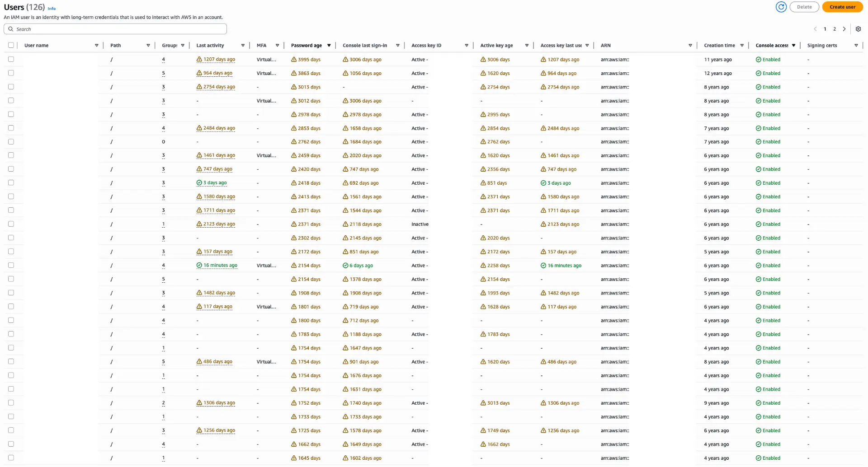Click warning icon beside 3013 days active key age
The image size is (868, 467).
pos(483,403)
